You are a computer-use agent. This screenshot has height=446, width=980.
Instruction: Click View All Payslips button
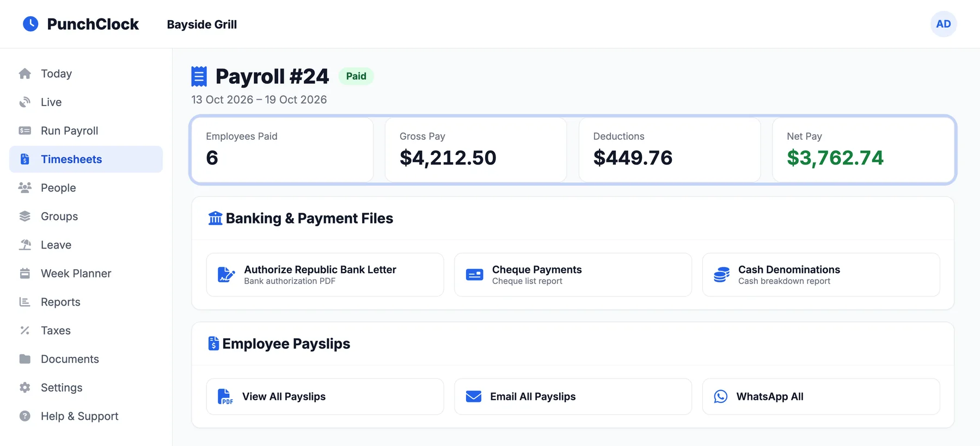[x=325, y=397]
